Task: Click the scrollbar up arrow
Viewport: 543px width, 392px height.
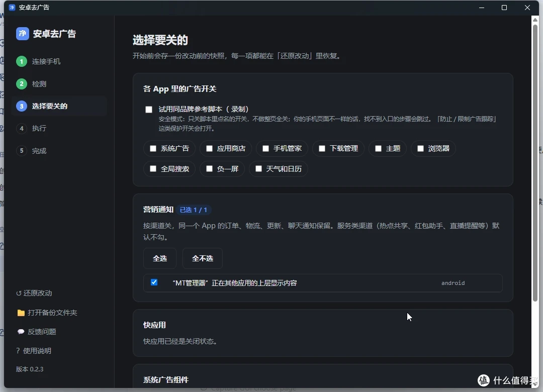Action: [x=535, y=20]
